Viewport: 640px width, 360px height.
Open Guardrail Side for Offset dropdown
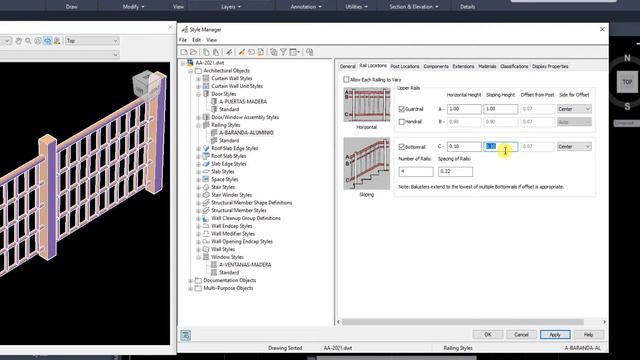click(x=574, y=109)
